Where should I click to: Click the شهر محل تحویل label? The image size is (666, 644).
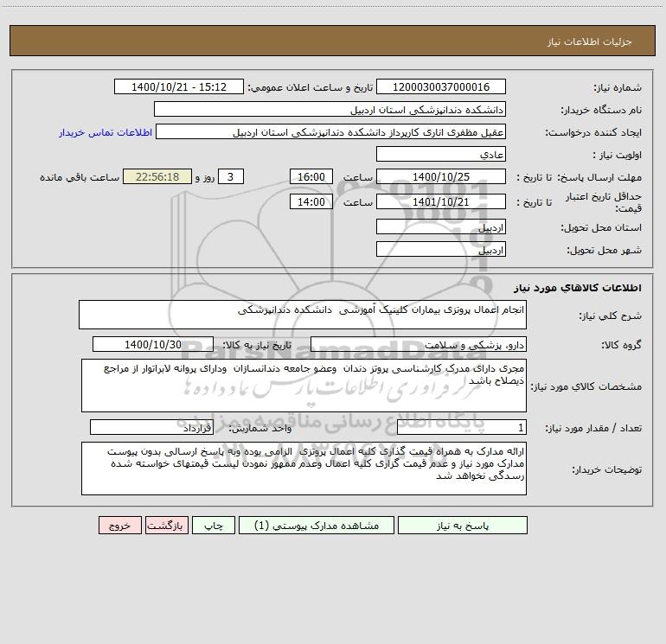click(x=605, y=251)
